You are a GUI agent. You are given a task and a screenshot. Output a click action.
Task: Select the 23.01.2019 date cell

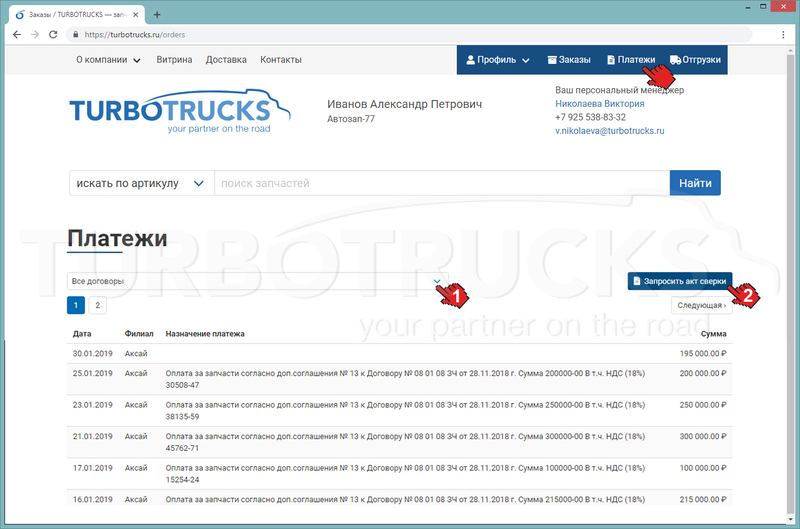[x=92, y=405]
